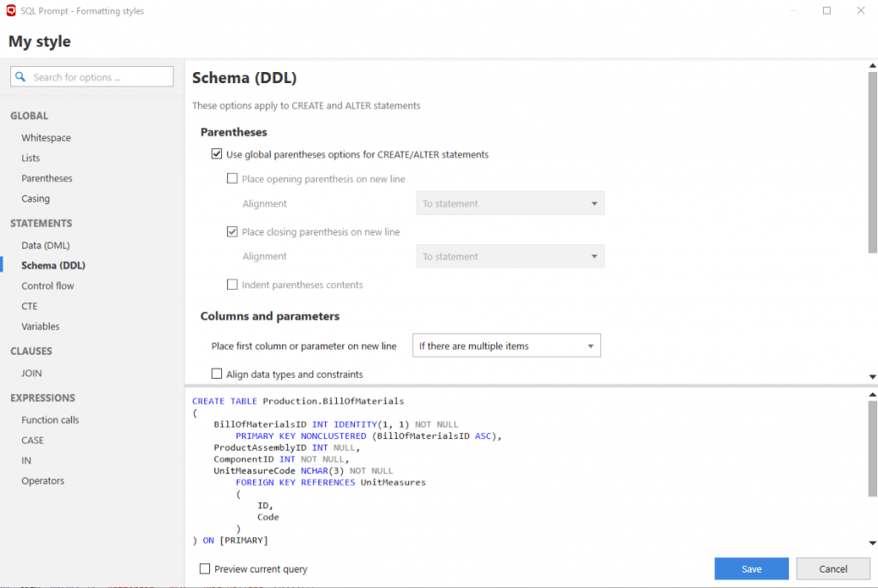Open opening parenthesis Alignment dropdown
Viewport: 878px width, 588px height.
point(510,203)
